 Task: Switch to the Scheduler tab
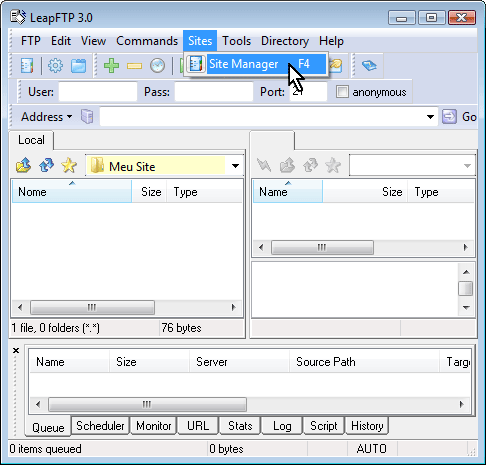(100, 426)
